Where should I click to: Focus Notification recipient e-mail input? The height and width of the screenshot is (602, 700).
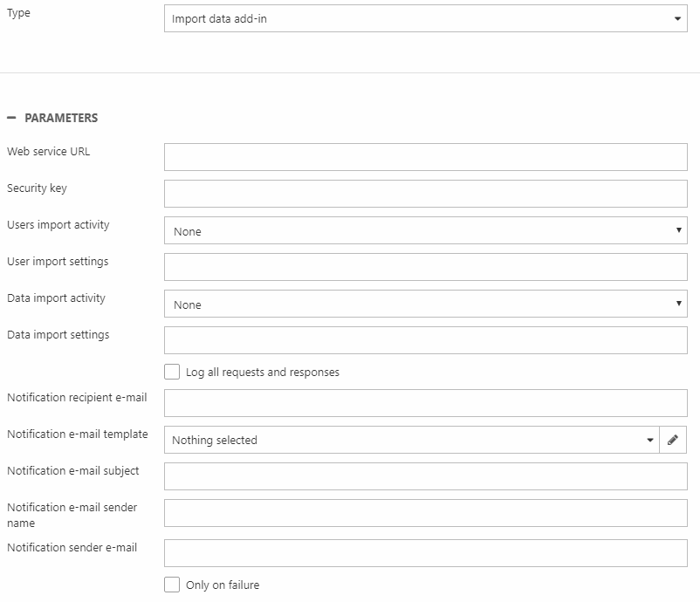(425, 403)
